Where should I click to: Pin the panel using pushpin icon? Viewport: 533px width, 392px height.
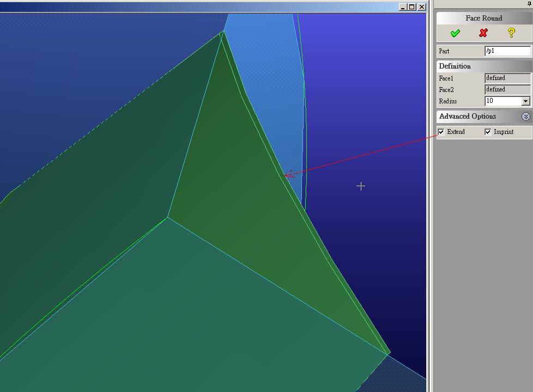(529, 4)
